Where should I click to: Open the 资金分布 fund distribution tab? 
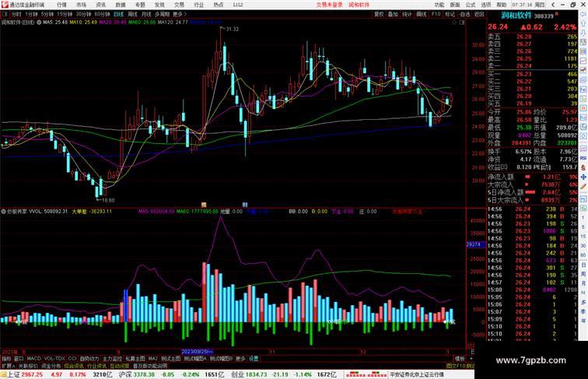coord(51,366)
